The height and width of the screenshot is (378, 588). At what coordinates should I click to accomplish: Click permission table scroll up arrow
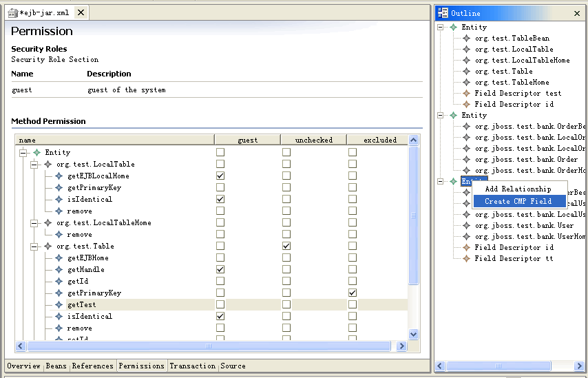click(413, 140)
